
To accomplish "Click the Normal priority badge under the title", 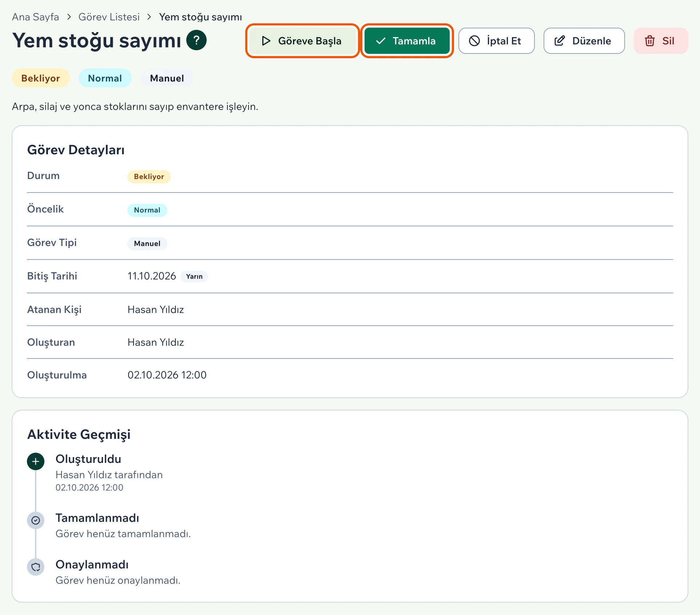I will coord(105,78).
